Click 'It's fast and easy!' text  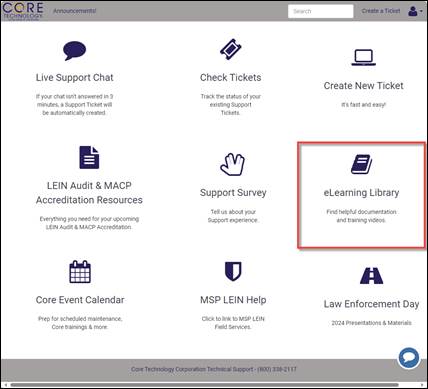point(363,105)
